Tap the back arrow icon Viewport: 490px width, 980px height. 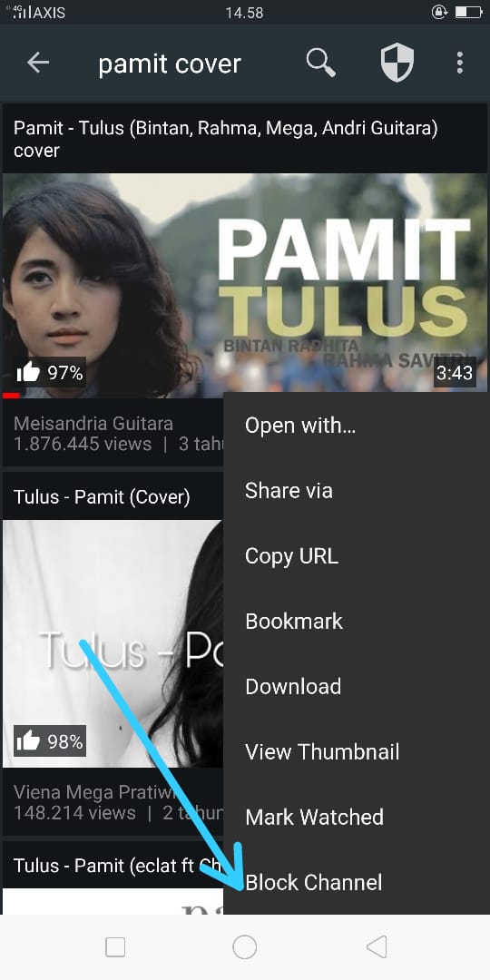[x=38, y=63]
